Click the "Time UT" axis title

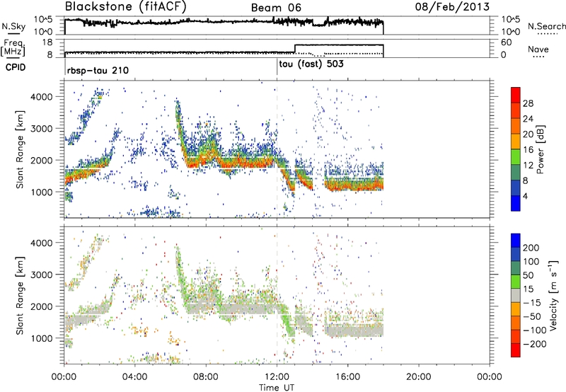click(277, 388)
